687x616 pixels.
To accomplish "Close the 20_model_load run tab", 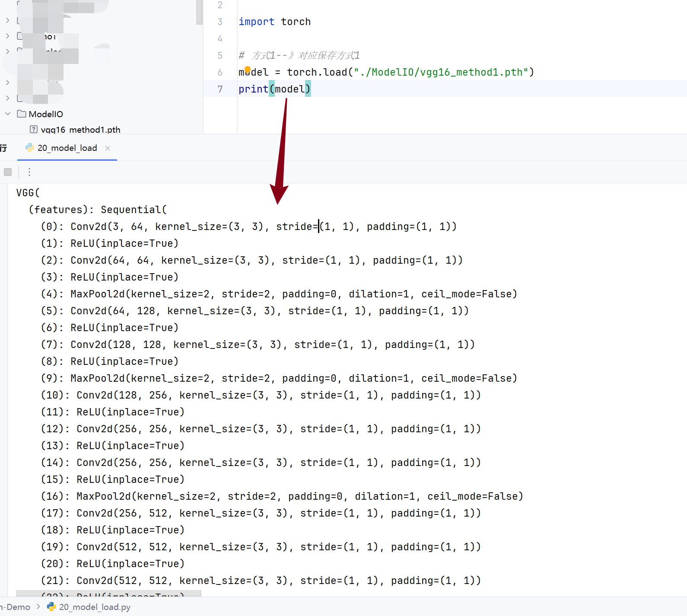I will (108, 148).
